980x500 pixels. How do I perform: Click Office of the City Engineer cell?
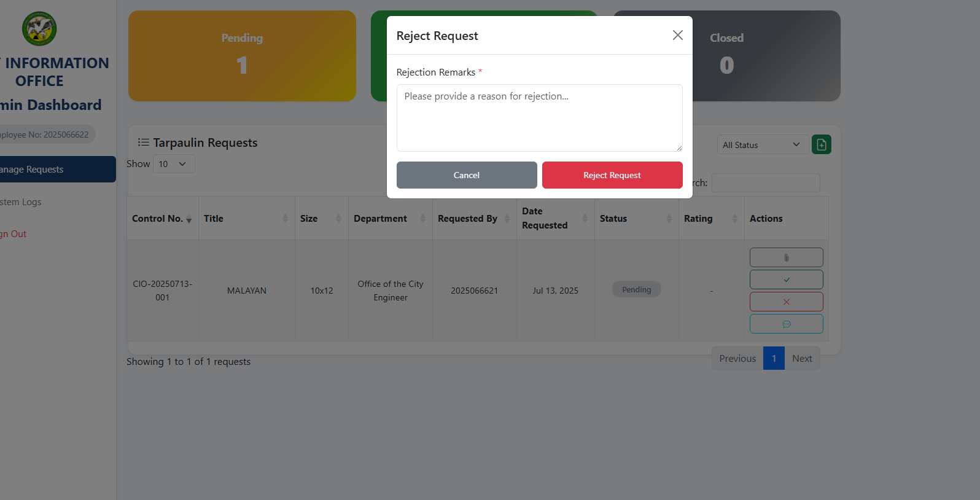click(391, 291)
